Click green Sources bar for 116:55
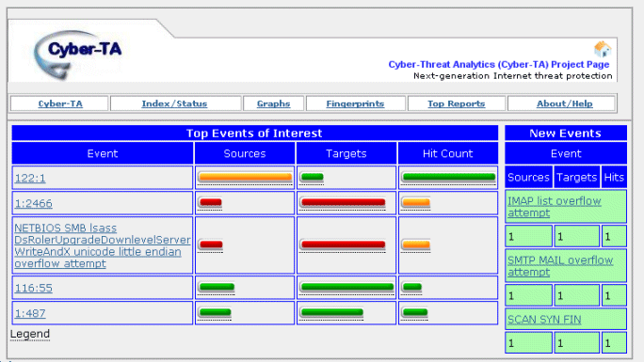This screenshot has width=644, height=362. [x=217, y=287]
